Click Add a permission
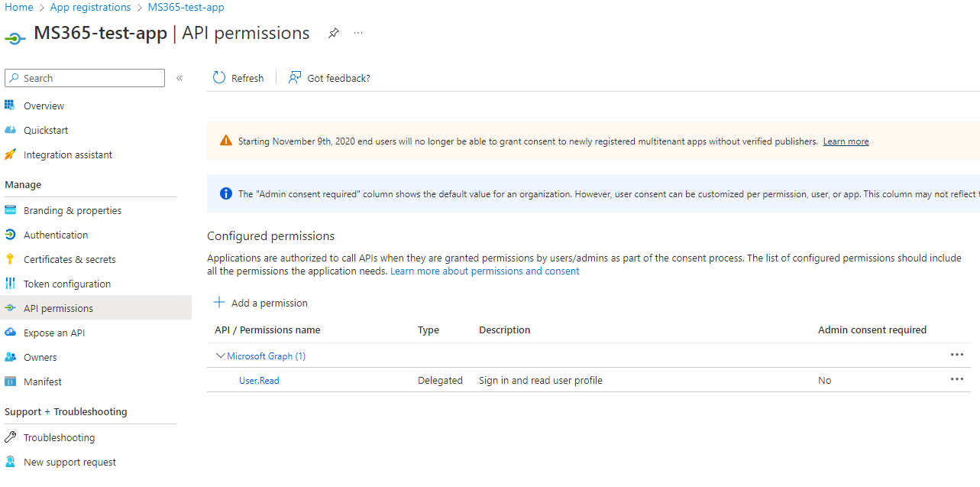The height and width of the screenshot is (487, 980). click(260, 303)
